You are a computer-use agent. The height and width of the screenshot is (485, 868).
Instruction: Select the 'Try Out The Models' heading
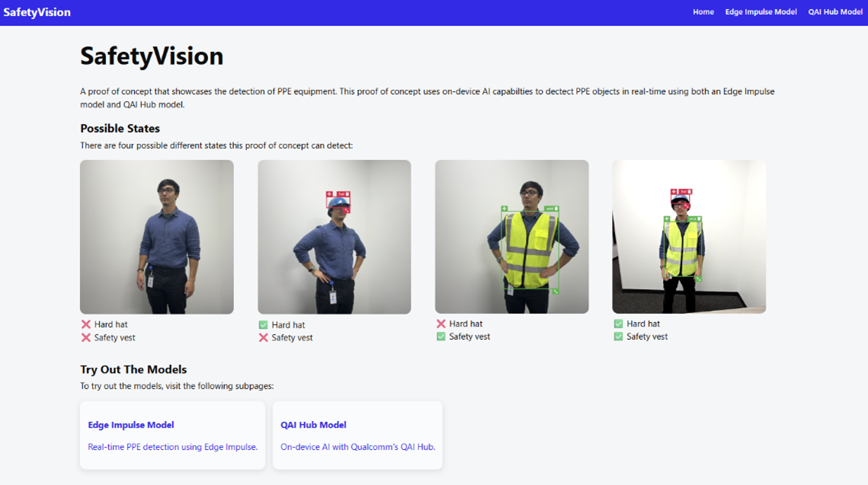tap(133, 369)
